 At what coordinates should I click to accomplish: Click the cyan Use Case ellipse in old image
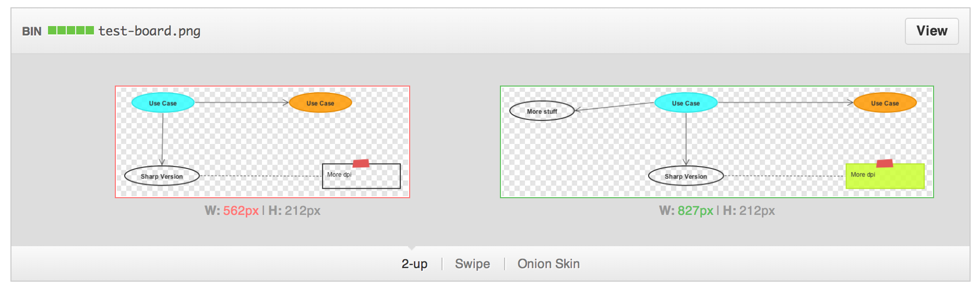pyautogui.click(x=163, y=103)
